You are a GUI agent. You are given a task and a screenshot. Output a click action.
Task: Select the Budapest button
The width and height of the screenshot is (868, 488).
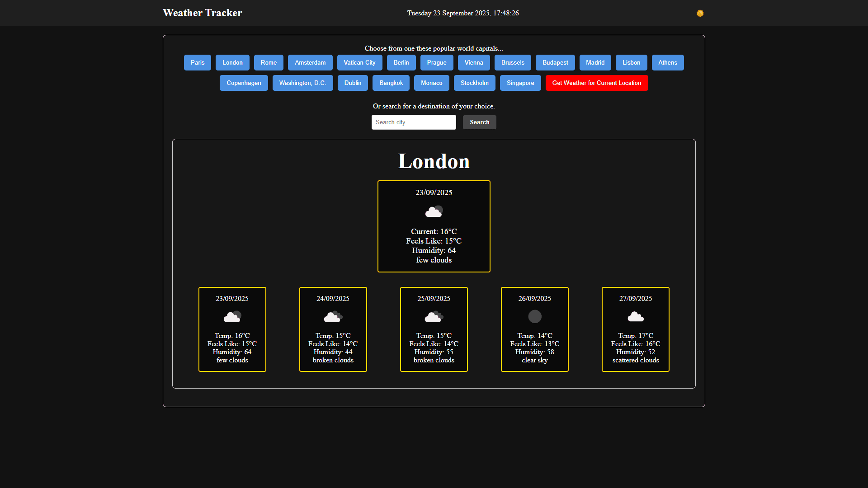click(555, 63)
